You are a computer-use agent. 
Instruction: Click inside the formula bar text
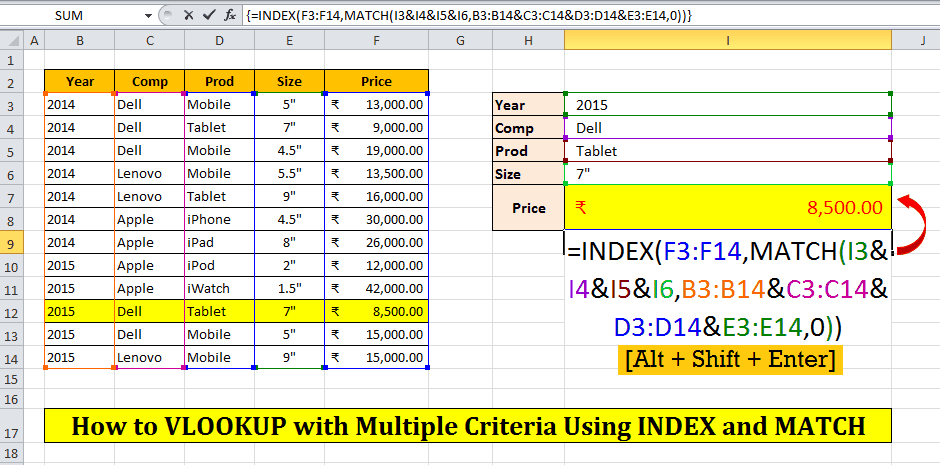469,16
